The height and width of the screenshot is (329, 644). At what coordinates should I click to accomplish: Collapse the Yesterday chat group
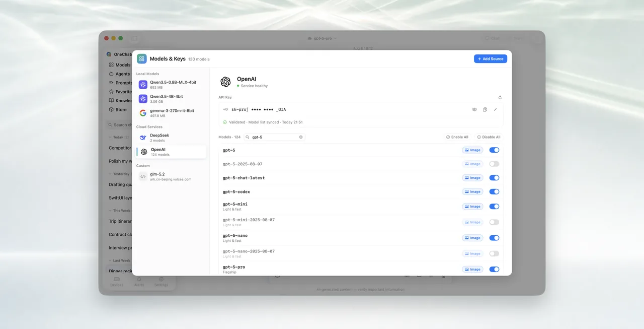tap(110, 174)
